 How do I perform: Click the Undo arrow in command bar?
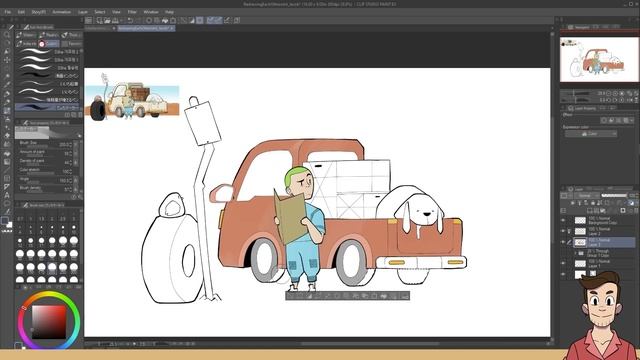(x=130, y=20)
